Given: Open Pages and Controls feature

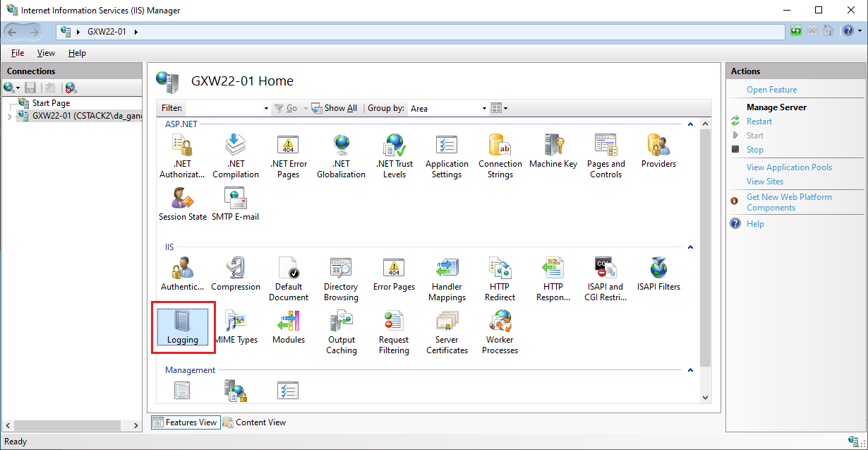Looking at the screenshot, I should (x=606, y=156).
